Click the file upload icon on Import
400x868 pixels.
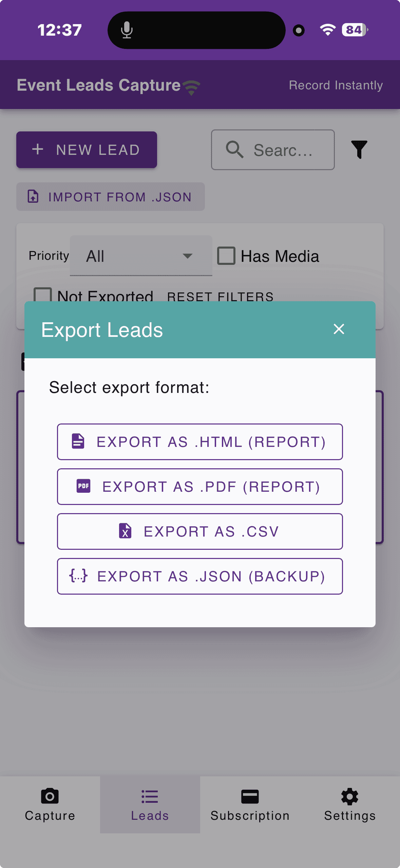pyautogui.click(x=33, y=197)
